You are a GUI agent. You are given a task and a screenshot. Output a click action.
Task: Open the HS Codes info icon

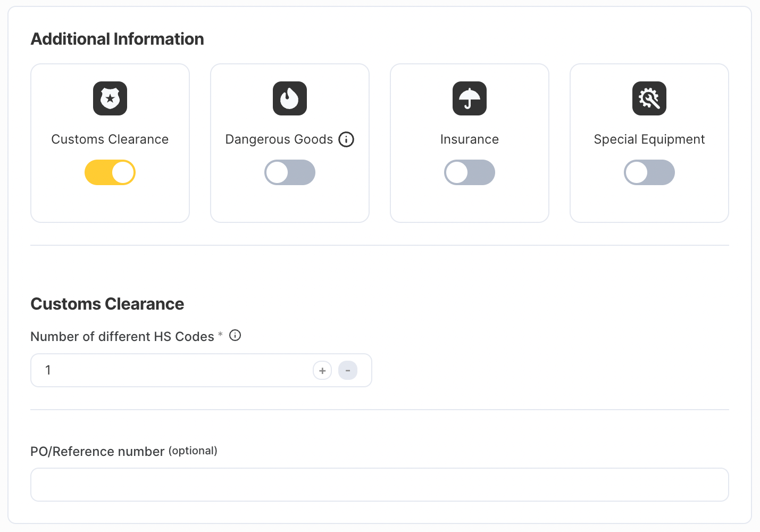(x=235, y=335)
